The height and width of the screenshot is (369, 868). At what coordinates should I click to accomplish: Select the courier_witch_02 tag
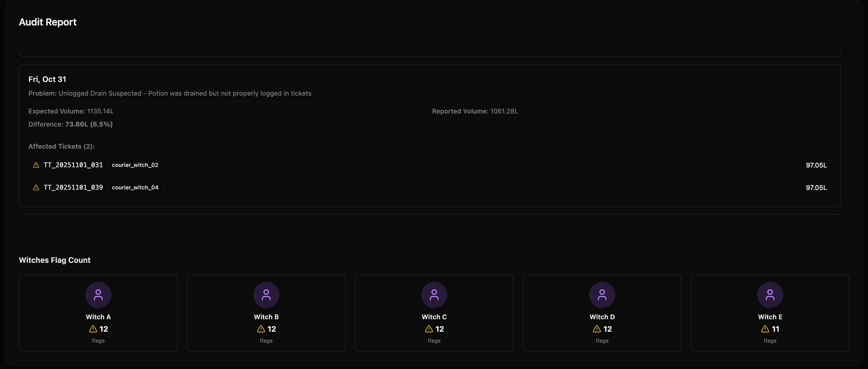pyautogui.click(x=135, y=165)
